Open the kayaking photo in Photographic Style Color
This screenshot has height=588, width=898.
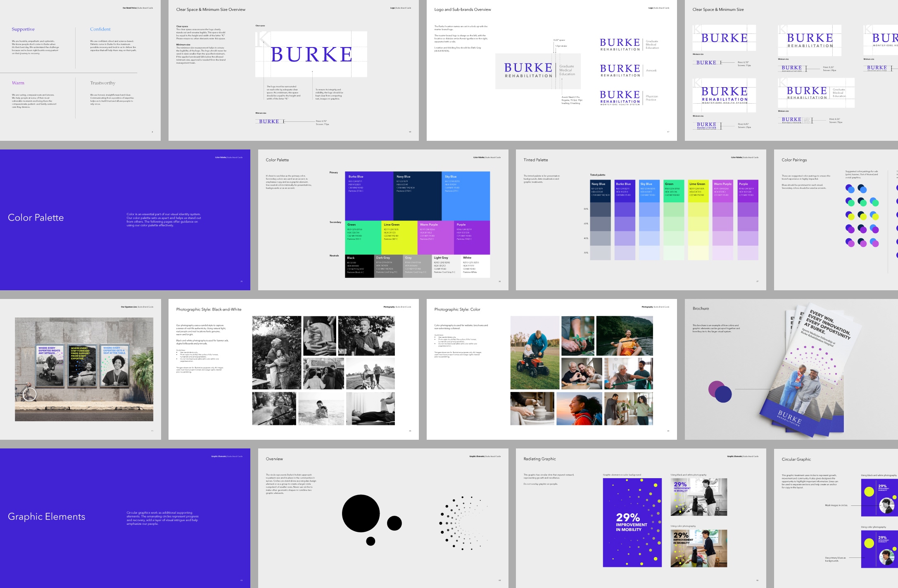click(x=624, y=336)
